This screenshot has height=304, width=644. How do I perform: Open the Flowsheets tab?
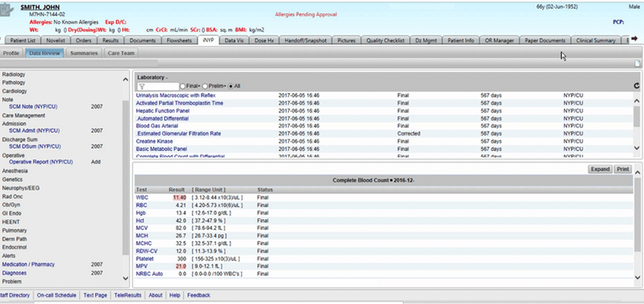(179, 41)
